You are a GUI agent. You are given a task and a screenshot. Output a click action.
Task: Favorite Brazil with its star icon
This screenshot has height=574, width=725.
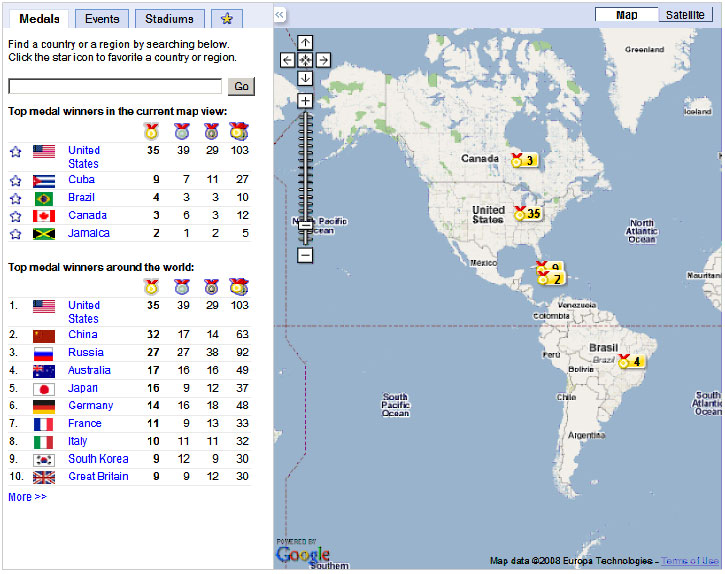pos(16,198)
